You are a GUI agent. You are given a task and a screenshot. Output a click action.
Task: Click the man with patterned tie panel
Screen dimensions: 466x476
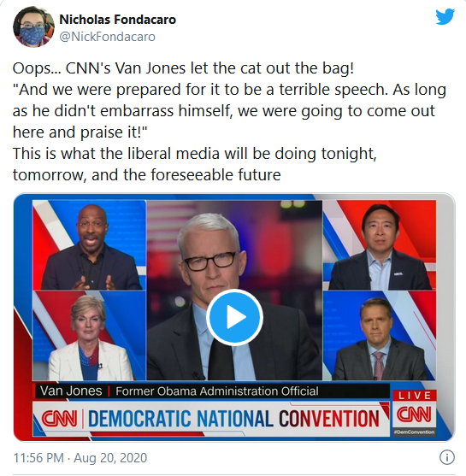tap(380, 336)
